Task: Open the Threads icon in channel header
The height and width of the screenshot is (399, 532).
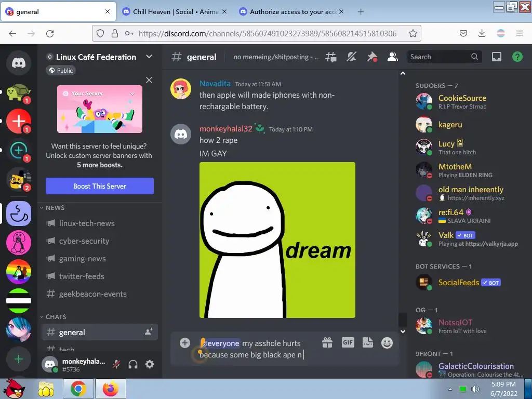Action: [331, 57]
